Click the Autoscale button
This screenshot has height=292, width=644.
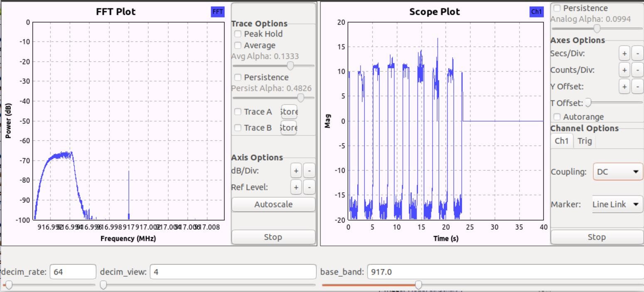[x=273, y=204]
